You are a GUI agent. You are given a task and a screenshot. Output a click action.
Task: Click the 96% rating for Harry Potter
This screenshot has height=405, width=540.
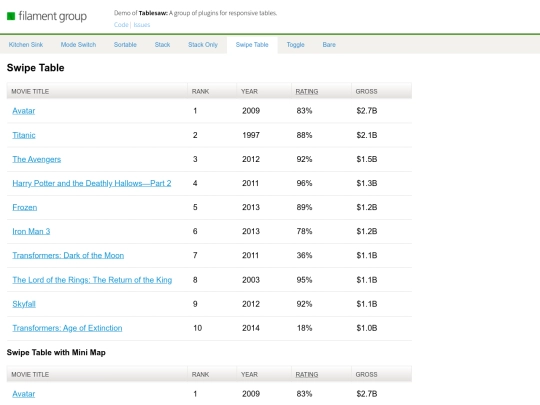304,183
